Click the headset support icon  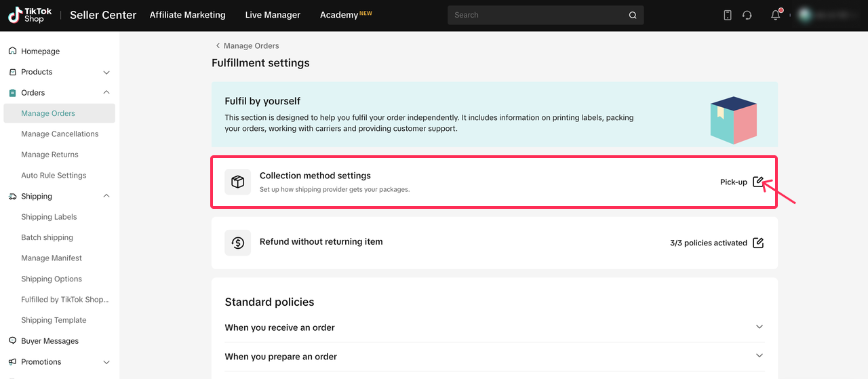747,15
